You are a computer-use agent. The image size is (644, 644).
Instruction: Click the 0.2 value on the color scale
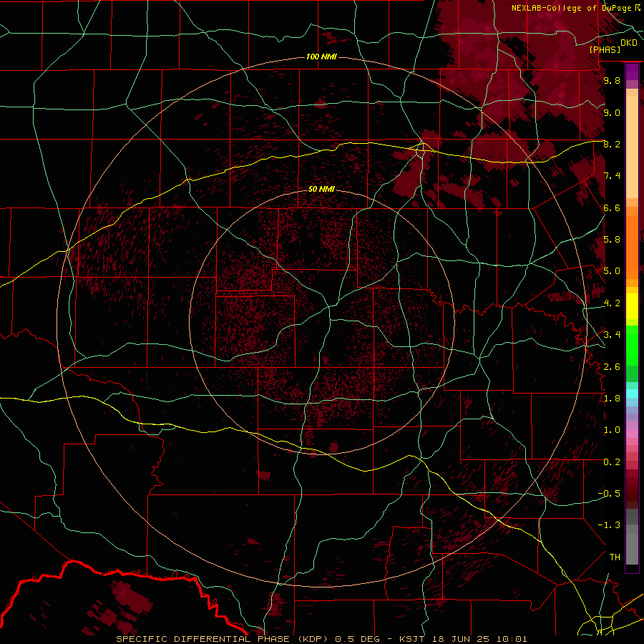[x=612, y=462]
